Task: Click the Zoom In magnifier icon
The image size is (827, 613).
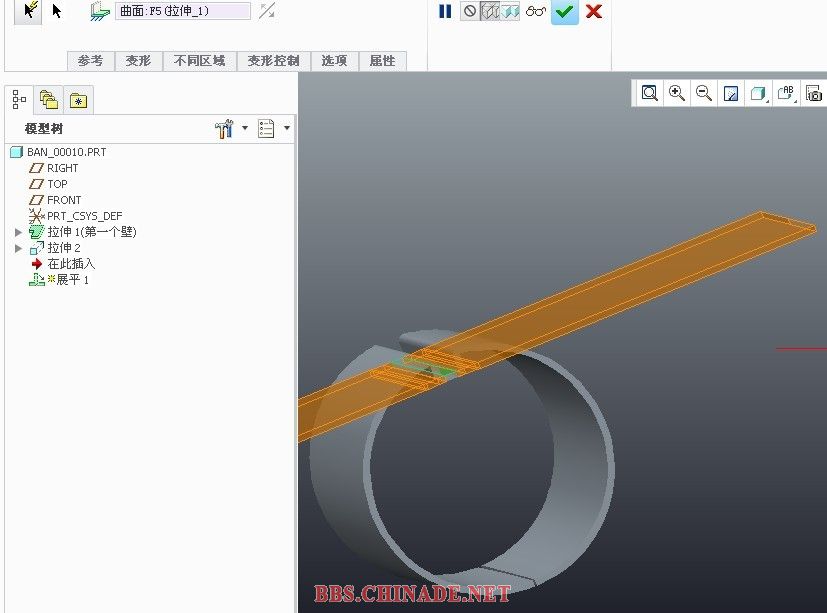Action: click(677, 93)
